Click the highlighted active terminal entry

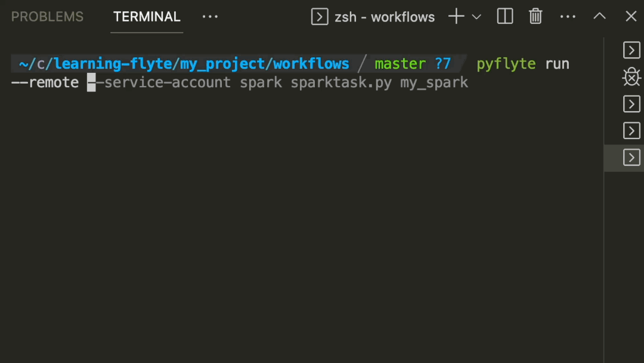pyautogui.click(x=631, y=158)
